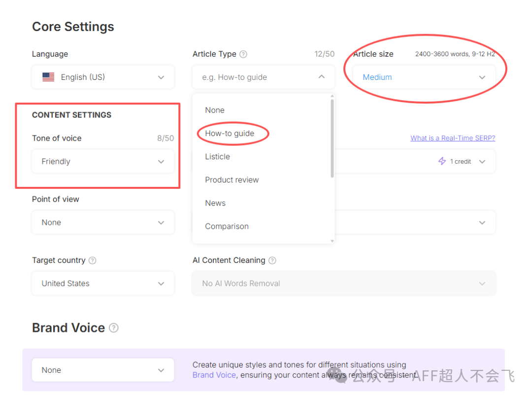Click the US flag icon in Language
Viewport: 532px width, 397px height.
pos(48,77)
